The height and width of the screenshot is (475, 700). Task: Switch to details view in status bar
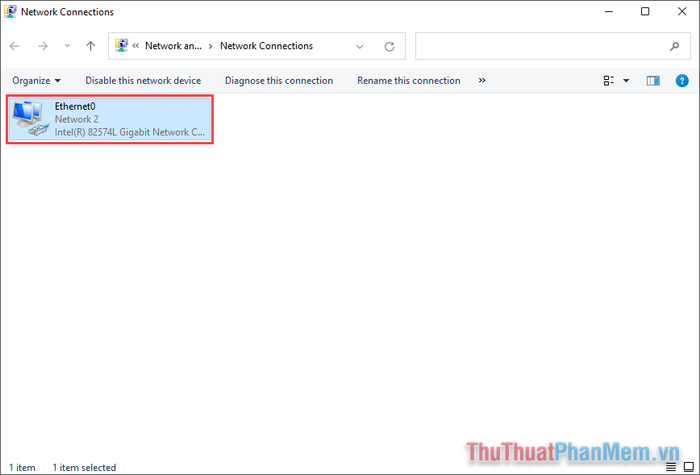click(x=671, y=467)
